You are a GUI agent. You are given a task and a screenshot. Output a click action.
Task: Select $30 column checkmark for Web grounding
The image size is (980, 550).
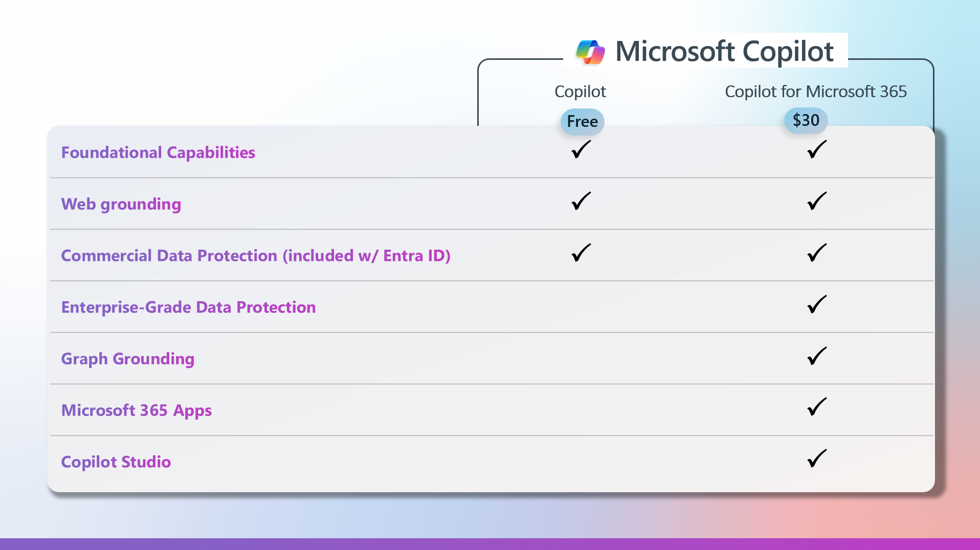point(816,201)
